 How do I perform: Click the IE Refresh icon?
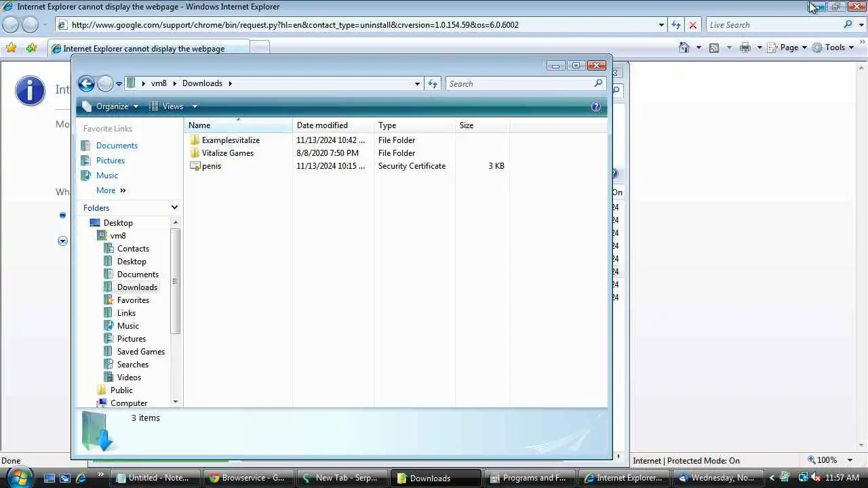675,25
